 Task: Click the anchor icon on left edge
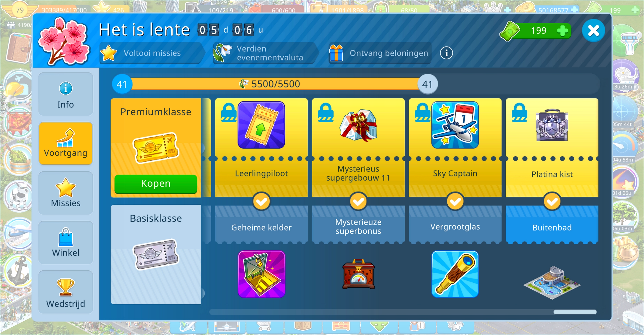[18, 271]
